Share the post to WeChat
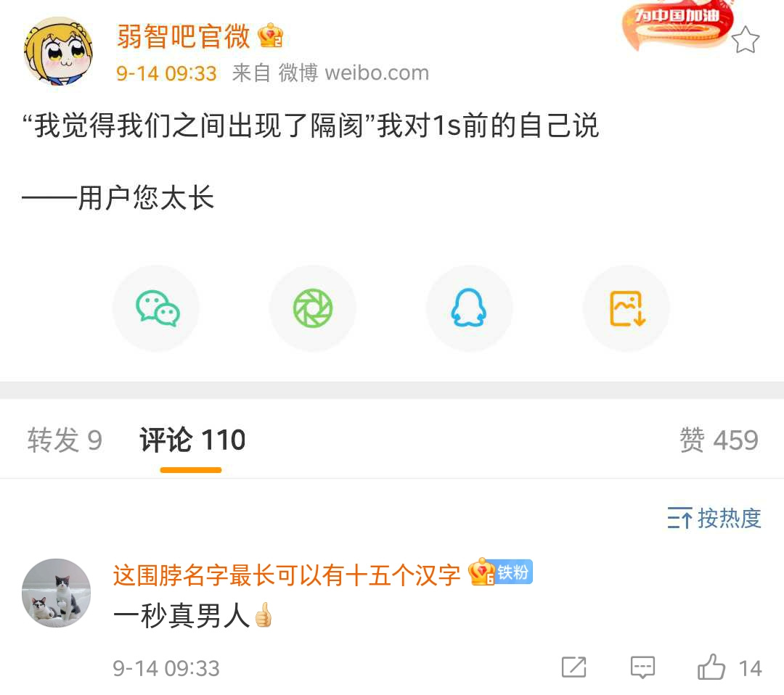The height and width of the screenshot is (695, 784). pyautogui.click(x=157, y=308)
